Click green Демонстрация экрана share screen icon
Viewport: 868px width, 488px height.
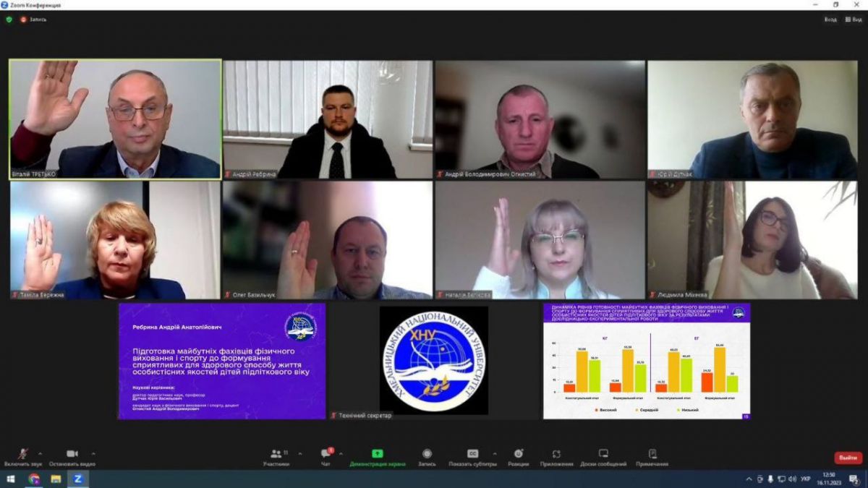377,454
